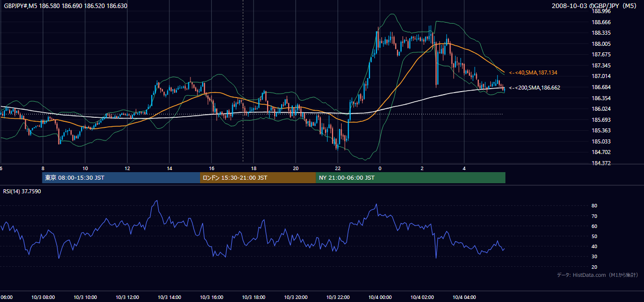Select the London 15:30-21:00 JST session bar
Image resolution: width=644 pixels, height=302 pixels.
(x=258, y=178)
